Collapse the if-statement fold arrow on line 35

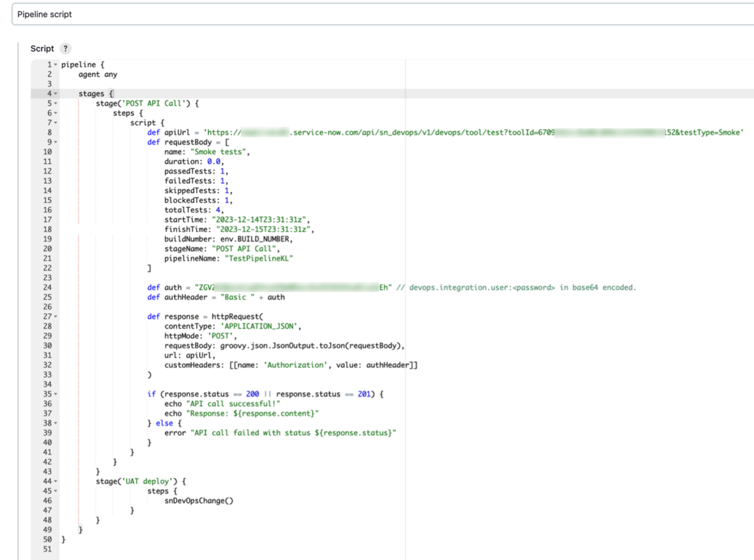coord(56,394)
